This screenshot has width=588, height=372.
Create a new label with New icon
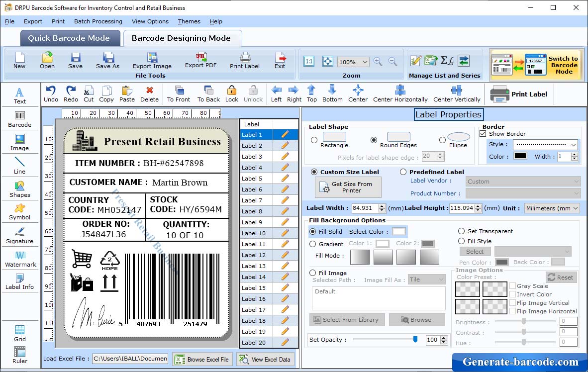(x=19, y=60)
